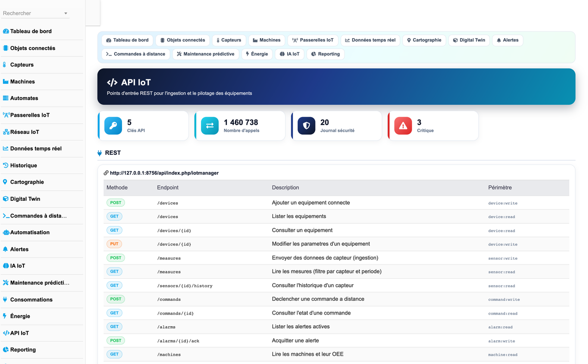
Task: Select the IA IoT top tab
Action: coord(290,54)
